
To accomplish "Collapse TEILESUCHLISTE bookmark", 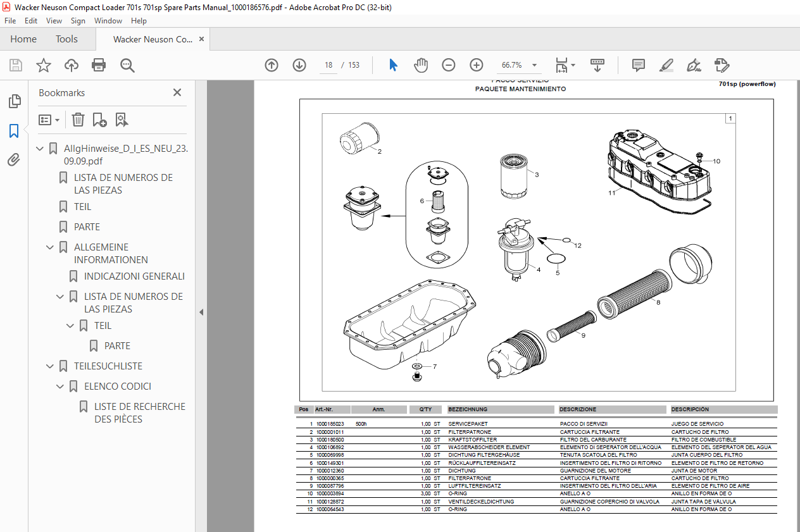I will point(50,366).
